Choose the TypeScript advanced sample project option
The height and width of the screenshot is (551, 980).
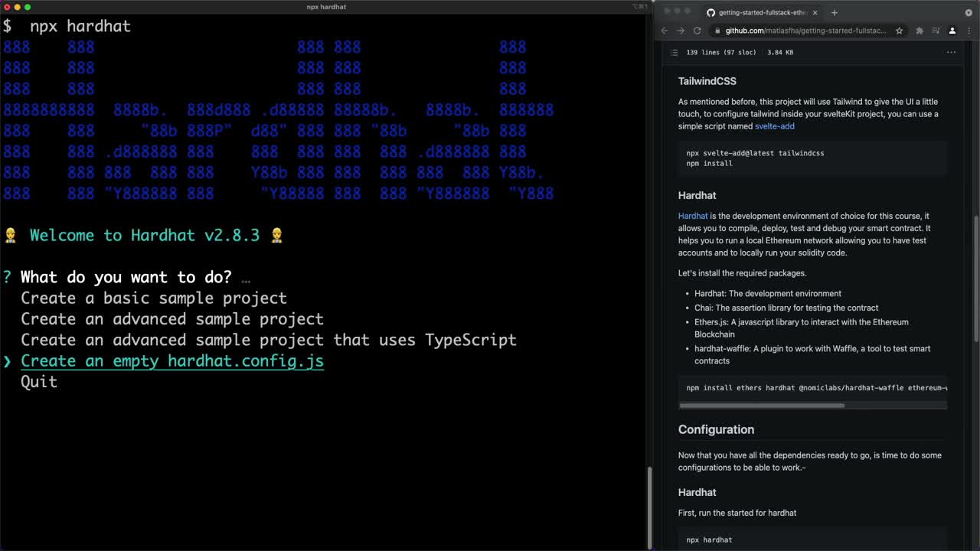tap(268, 340)
